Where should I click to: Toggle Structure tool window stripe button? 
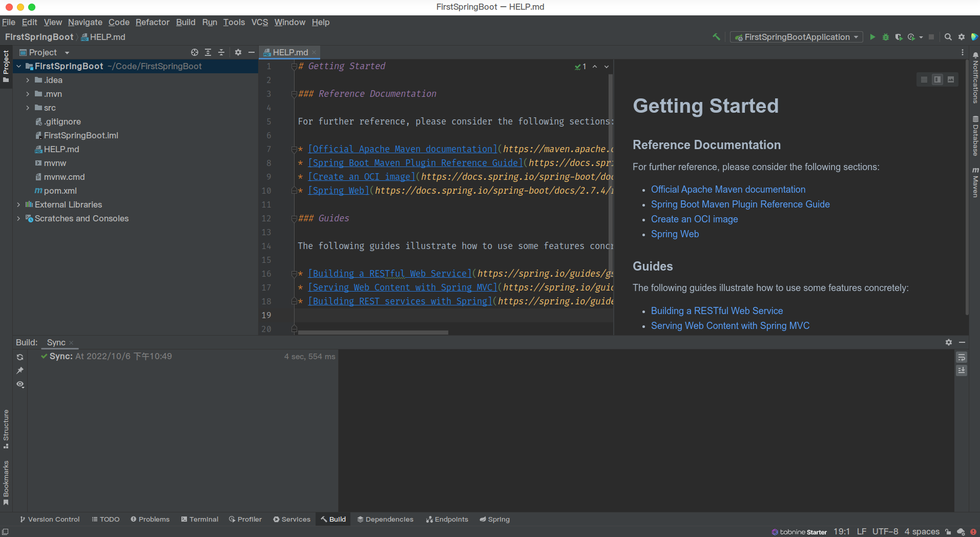click(6, 429)
